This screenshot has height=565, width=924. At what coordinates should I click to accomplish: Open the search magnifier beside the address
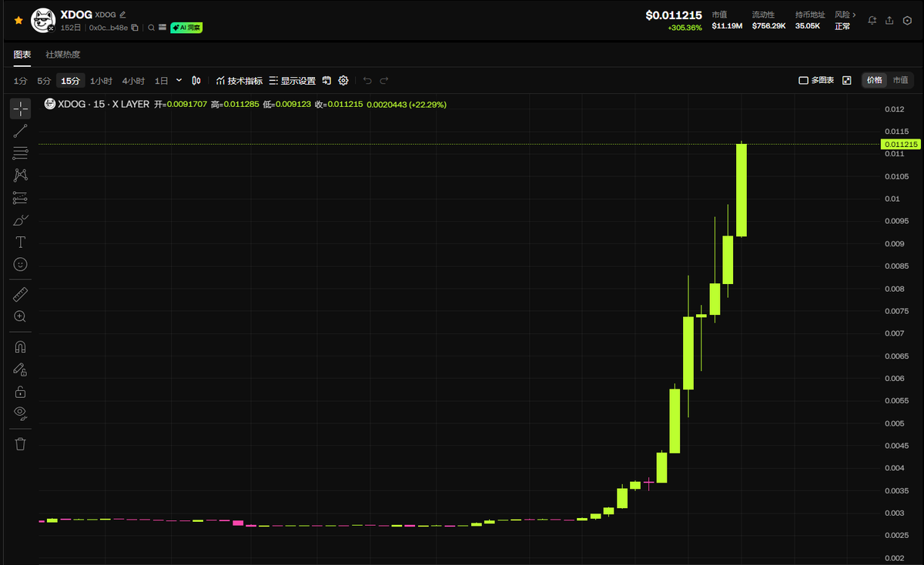151,27
